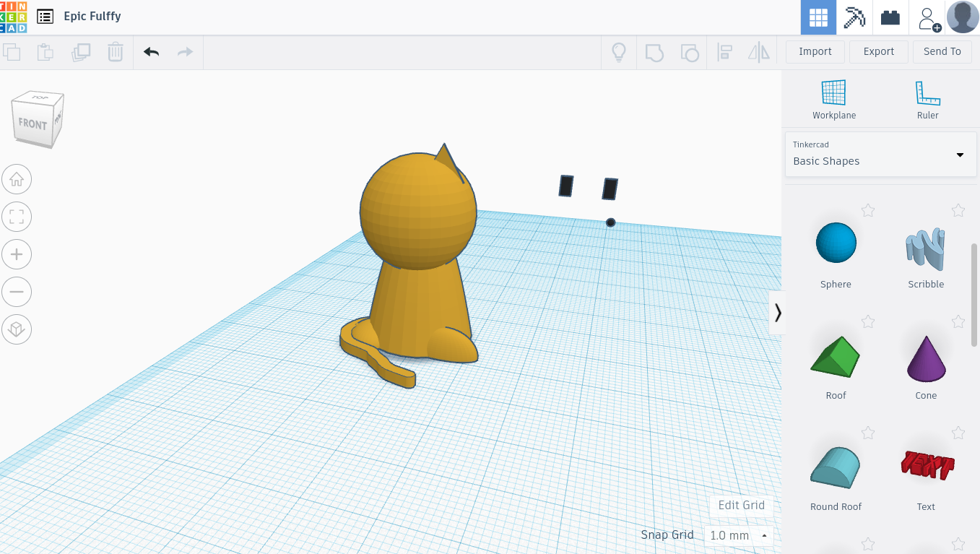Image resolution: width=980 pixels, height=554 pixels.
Task: Click the Delete trash icon
Action: (115, 52)
